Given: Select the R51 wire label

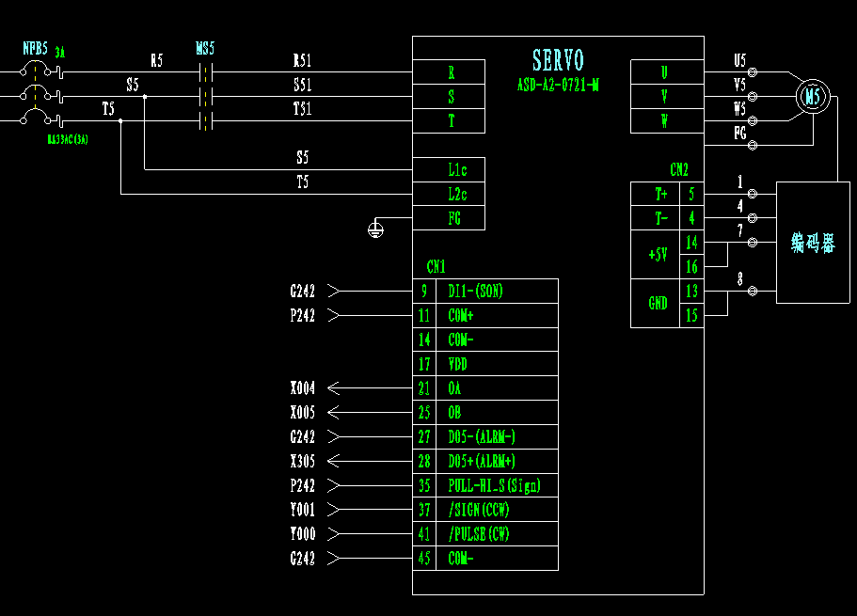Looking at the screenshot, I should pos(302,62).
